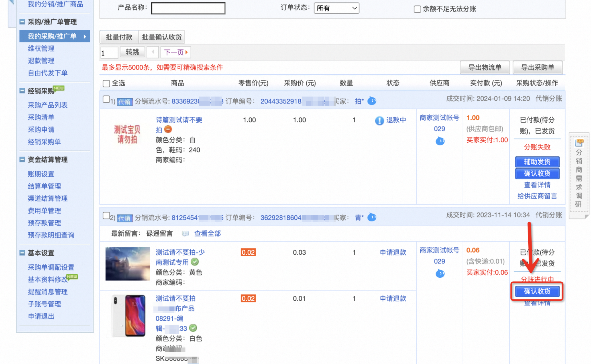This screenshot has height=364, width=591.
Task: Click green check icon after 南测试专用
Action: pos(195,262)
